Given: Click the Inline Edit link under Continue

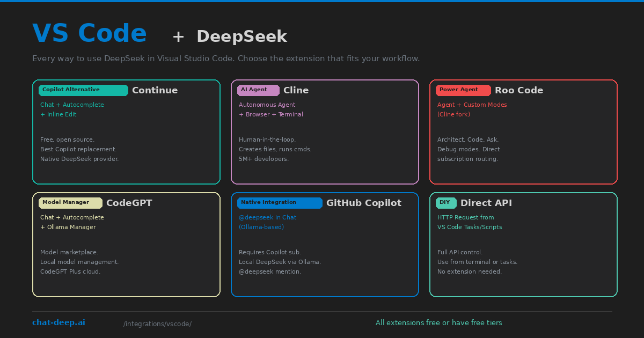Looking at the screenshot, I should coord(58,114).
